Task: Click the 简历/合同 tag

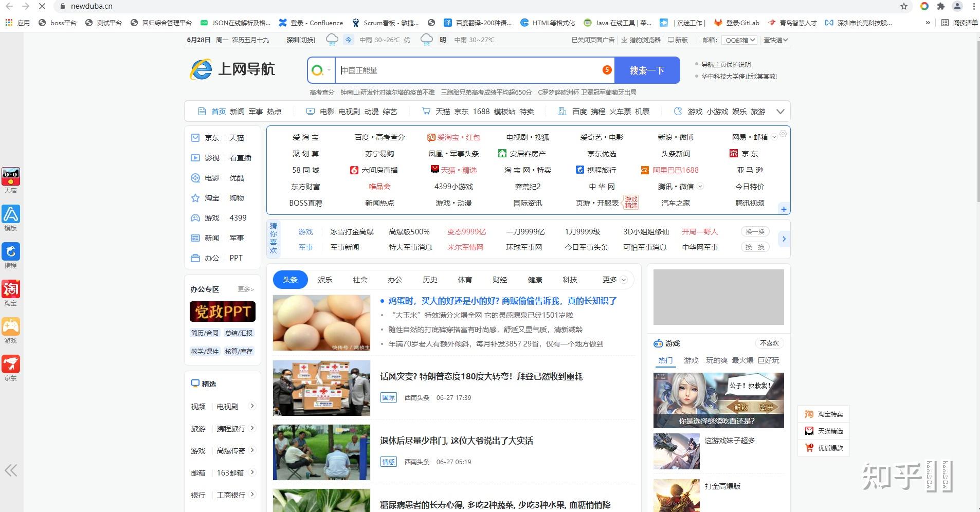Action: click(205, 333)
